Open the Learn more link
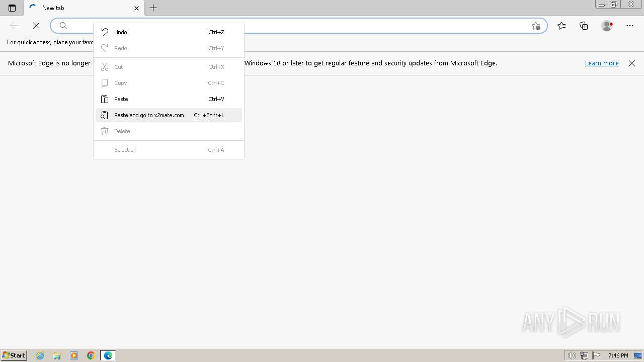The height and width of the screenshot is (362, 644). tap(602, 63)
